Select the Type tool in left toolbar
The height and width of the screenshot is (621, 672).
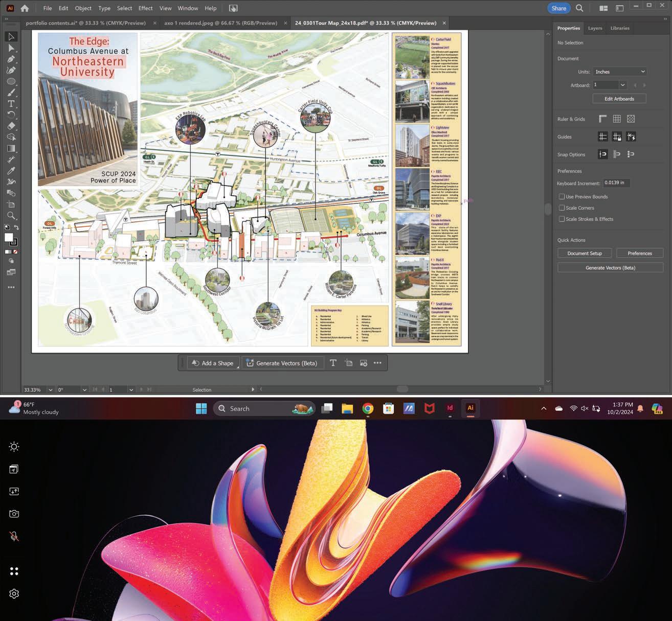tap(11, 104)
